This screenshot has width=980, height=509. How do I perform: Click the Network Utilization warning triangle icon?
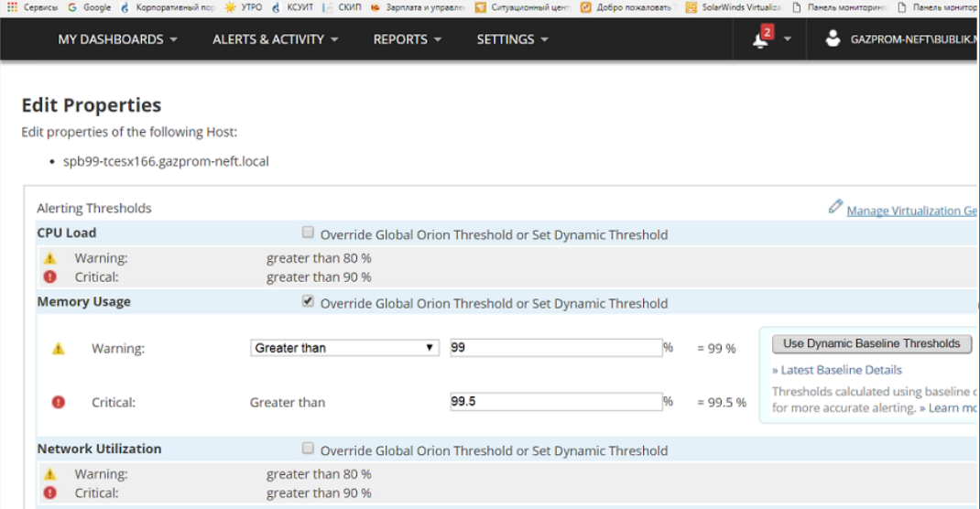(50, 474)
